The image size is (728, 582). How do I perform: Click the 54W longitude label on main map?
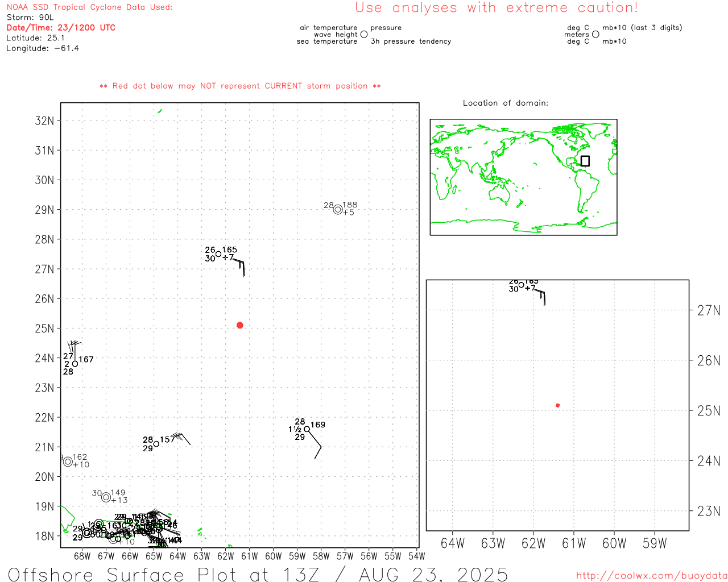click(x=417, y=556)
